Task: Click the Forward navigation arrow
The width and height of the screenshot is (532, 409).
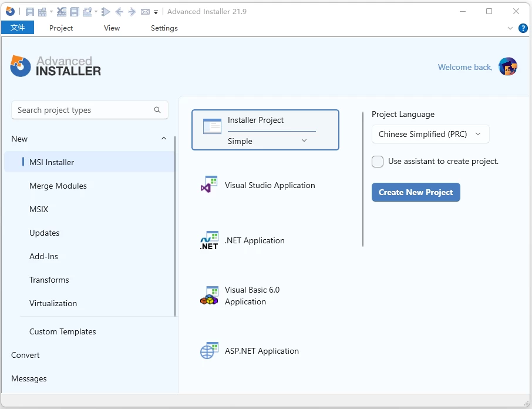Action: coord(132,12)
